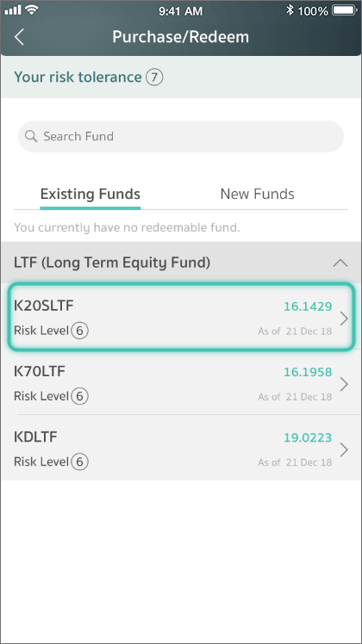Tap KDLTF price 19.0223
Image resolution: width=362 pixels, height=644 pixels.
308,437
